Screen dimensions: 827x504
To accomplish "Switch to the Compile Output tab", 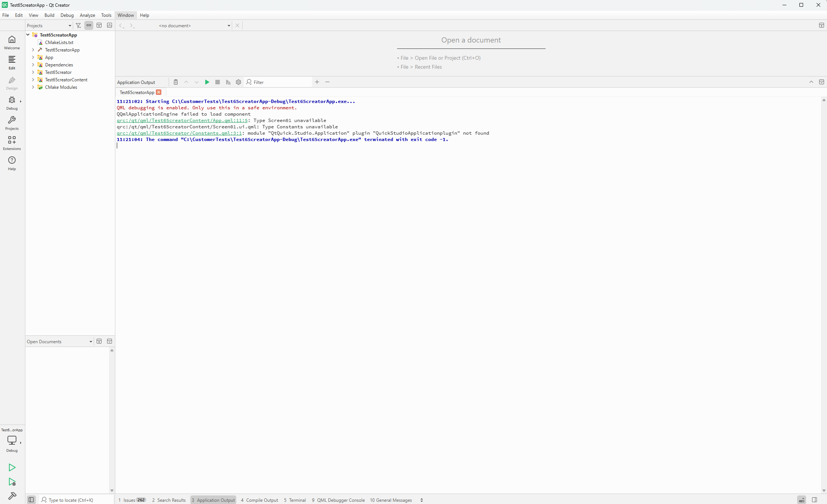I will click(259, 500).
